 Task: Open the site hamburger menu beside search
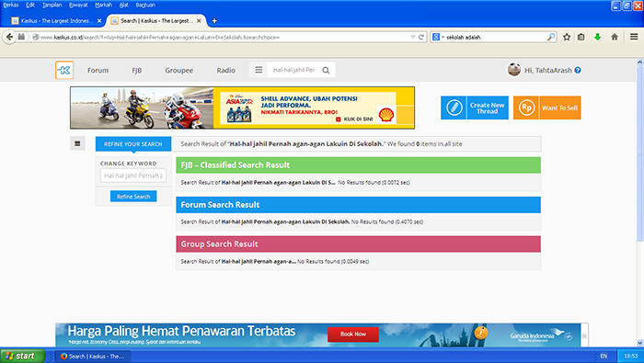(x=259, y=70)
